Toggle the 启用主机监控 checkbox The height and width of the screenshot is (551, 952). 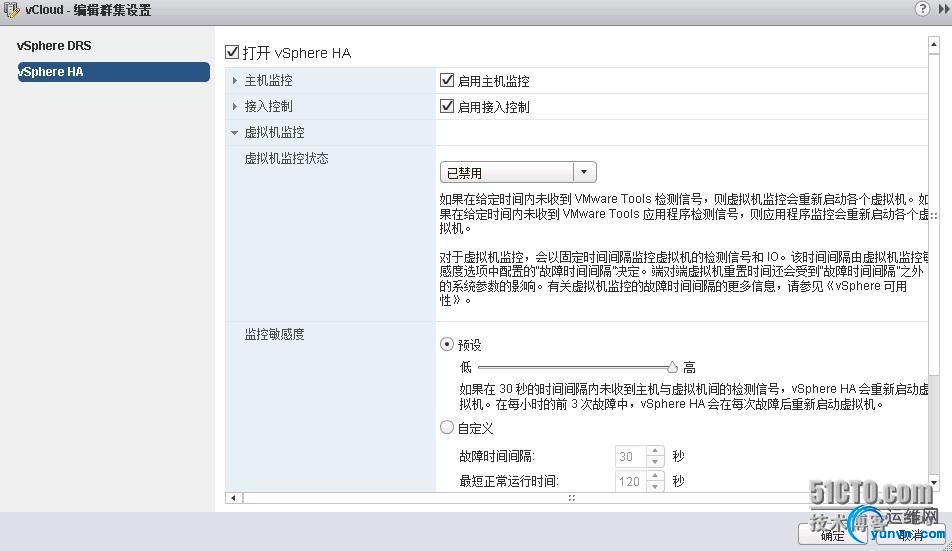(x=447, y=80)
